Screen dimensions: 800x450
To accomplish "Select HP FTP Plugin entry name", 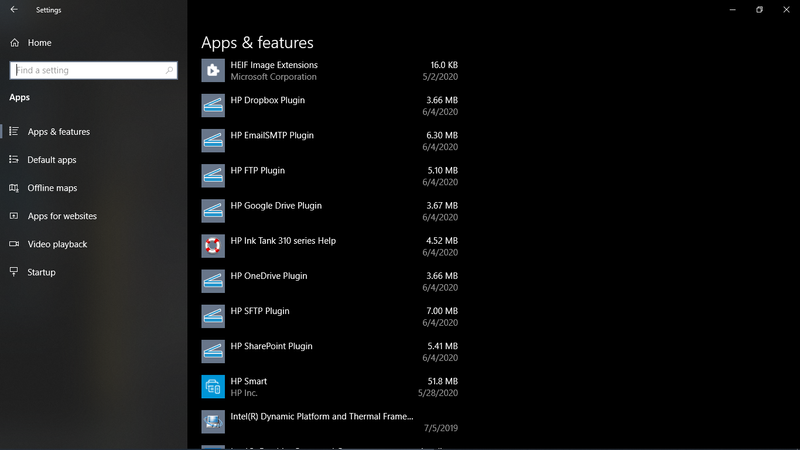I will tap(258, 170).
